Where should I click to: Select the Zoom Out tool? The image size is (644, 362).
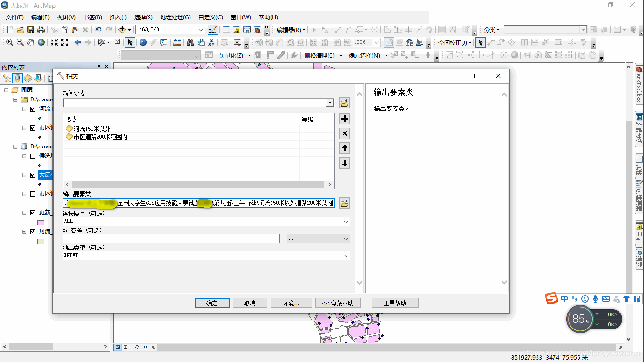pyautogui.click(x=20, y=42)
